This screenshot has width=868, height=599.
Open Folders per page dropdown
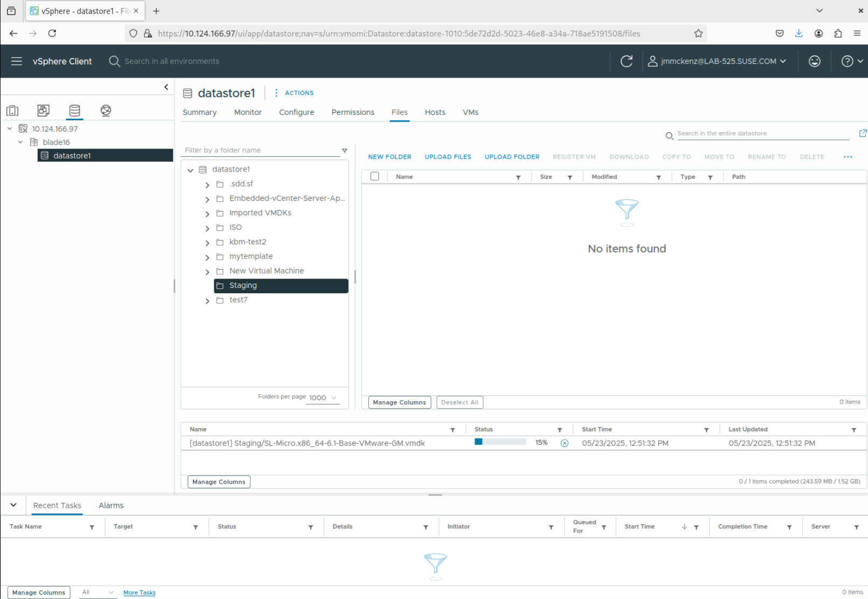pos(323,398)
